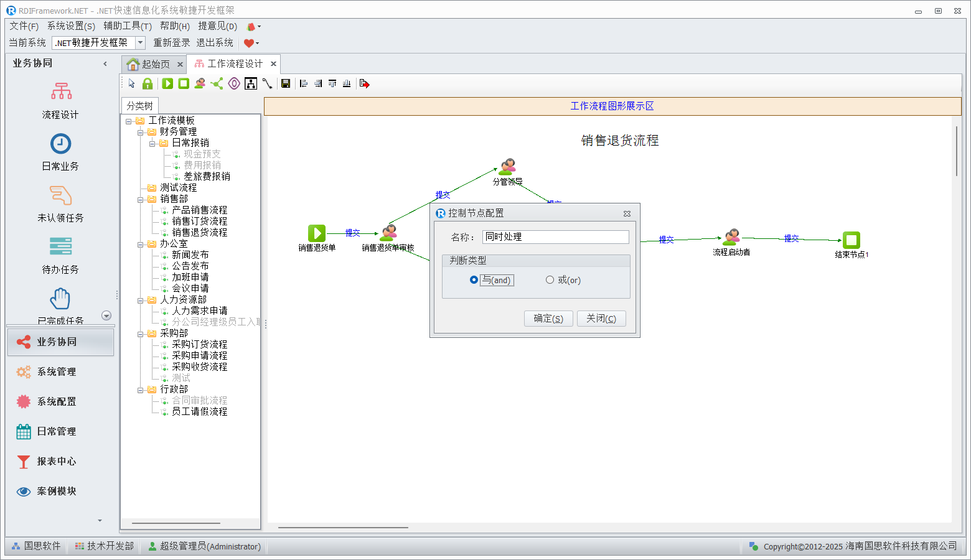Click the 名称 text input field
Image resolution: width=971 pixels, height=560 pixels.
555,237
